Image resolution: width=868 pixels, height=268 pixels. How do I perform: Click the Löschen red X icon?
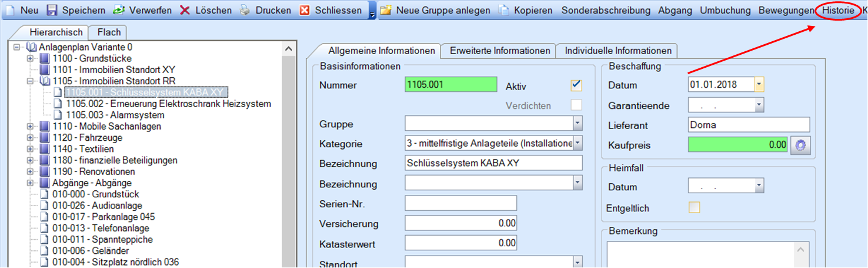185,11
